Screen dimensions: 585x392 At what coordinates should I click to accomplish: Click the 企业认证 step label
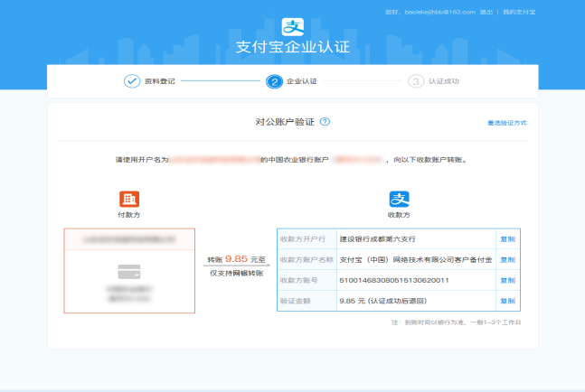301,81
